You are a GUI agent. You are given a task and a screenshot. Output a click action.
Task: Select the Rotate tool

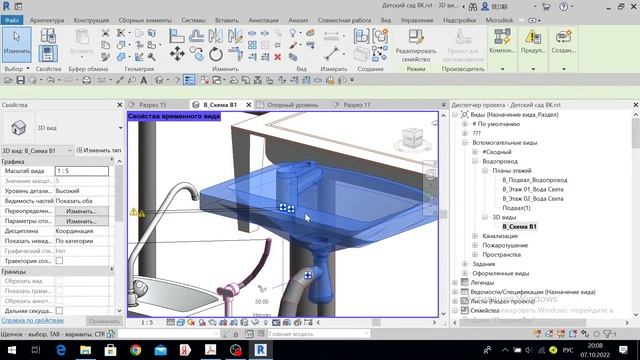216,54
